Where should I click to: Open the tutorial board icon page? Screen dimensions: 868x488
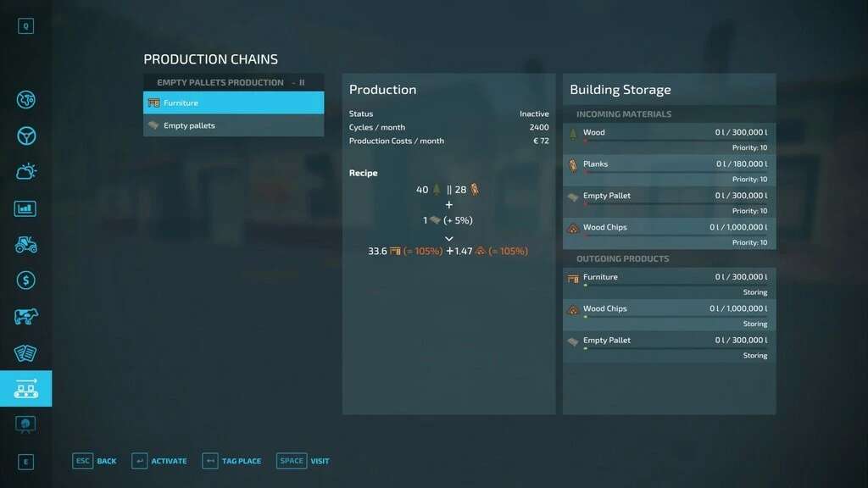[25, 424]
